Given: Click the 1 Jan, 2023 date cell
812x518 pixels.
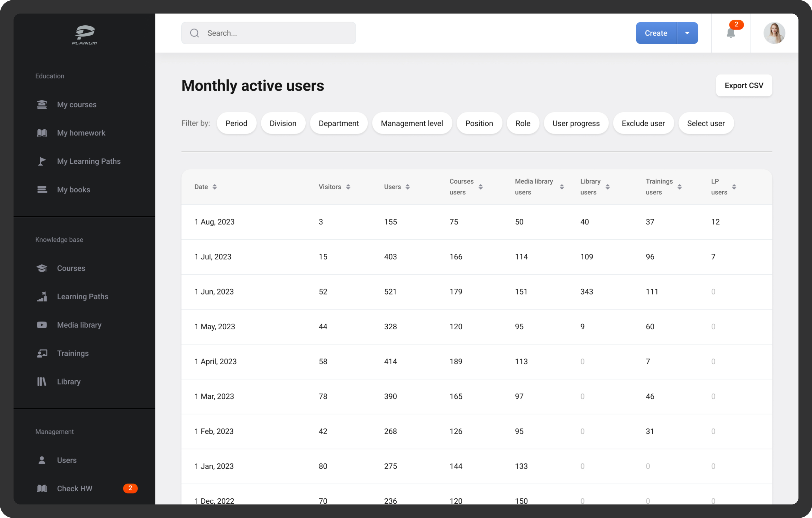Looking at the screenshot, I should (214, 466).
